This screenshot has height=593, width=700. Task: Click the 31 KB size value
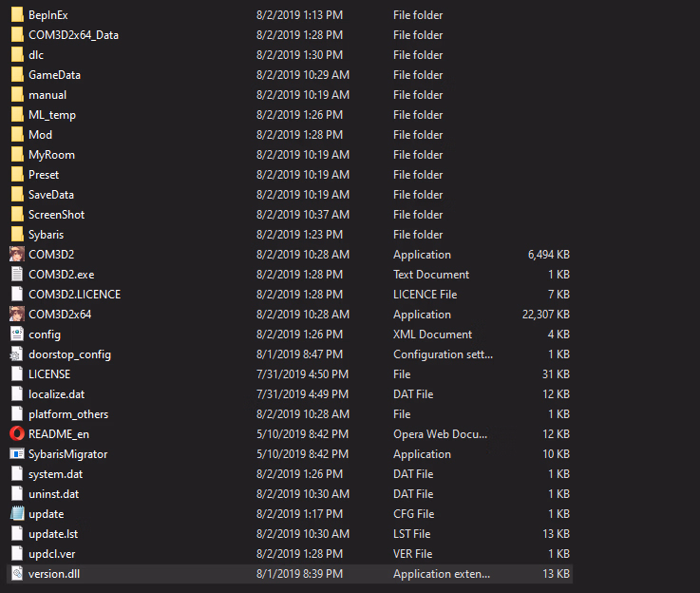point(556,374)
